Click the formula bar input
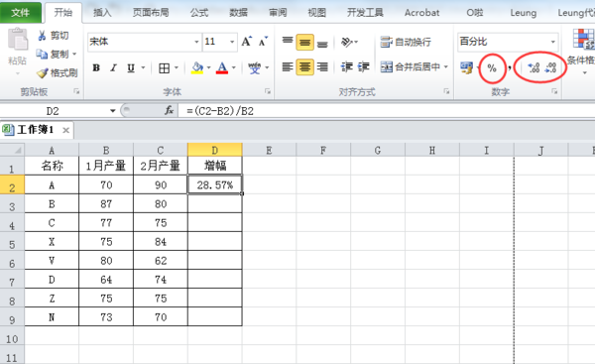The width and height of the screenshot is (595, 364). 387,111
